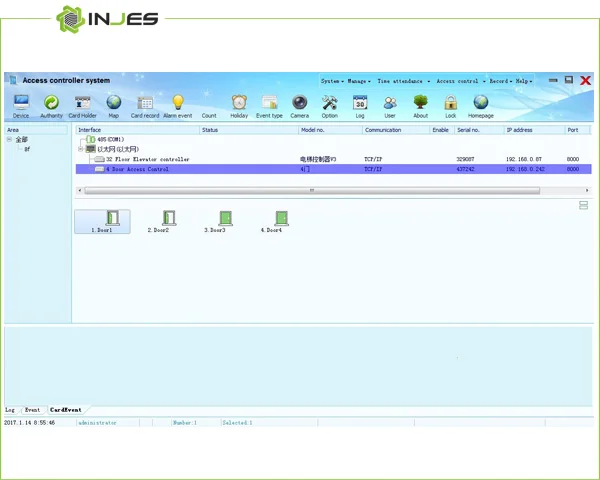This screenshot has width=600, height=480.
Task: Open the Device toolbar icon
Action: click(x=21, y=104)
